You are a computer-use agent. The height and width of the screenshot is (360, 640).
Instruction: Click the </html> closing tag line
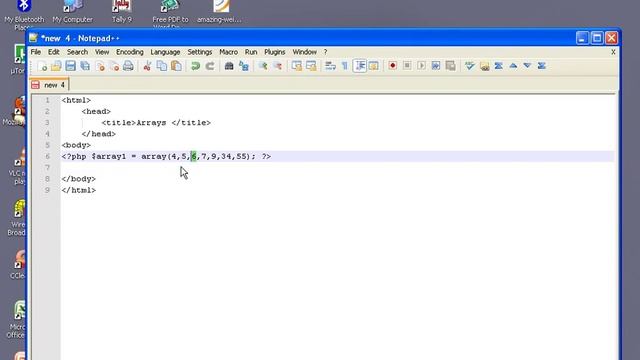(79, 190)
